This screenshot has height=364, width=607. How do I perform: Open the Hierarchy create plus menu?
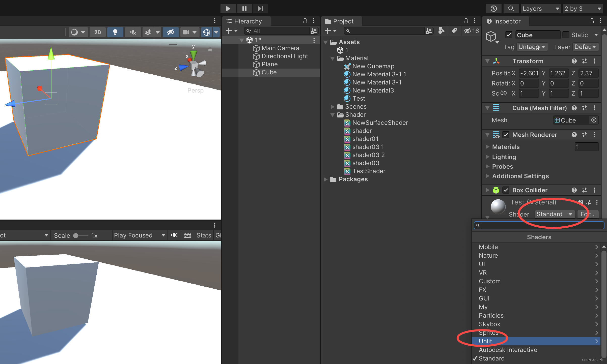231,31
